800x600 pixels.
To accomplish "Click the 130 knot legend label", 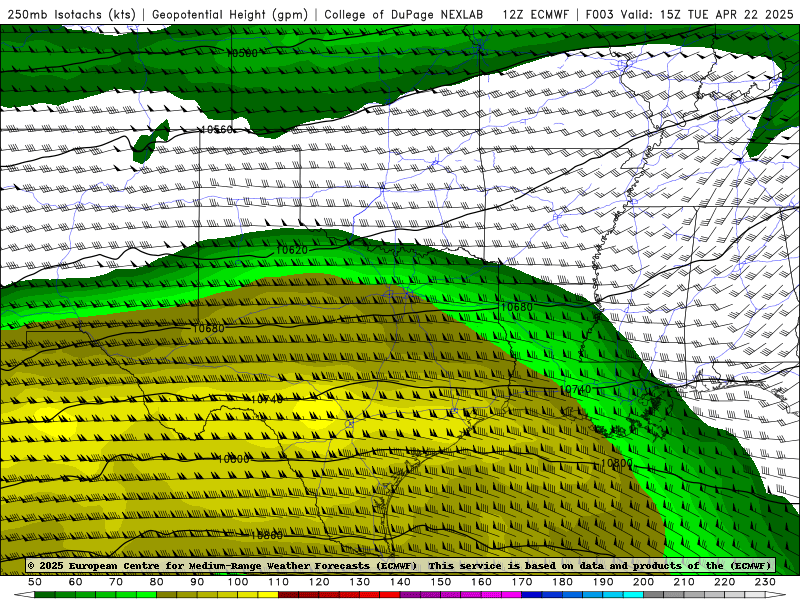I will click(360, 582).
